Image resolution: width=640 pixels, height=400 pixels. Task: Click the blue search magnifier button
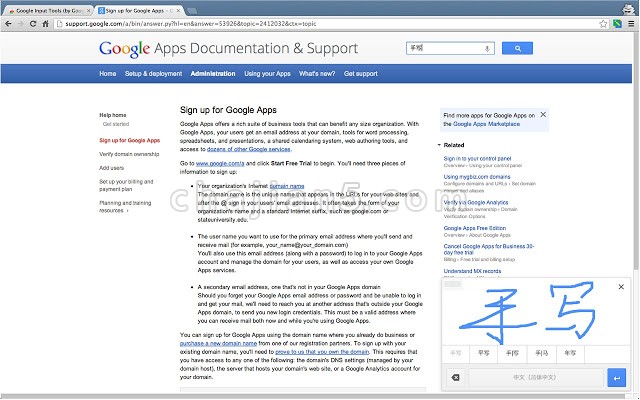(517, 48)
